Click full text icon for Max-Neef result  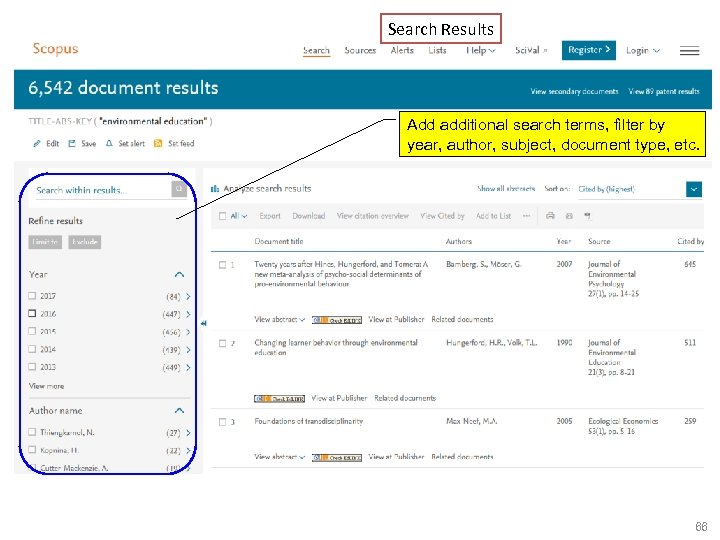click(x=337, y=457)
